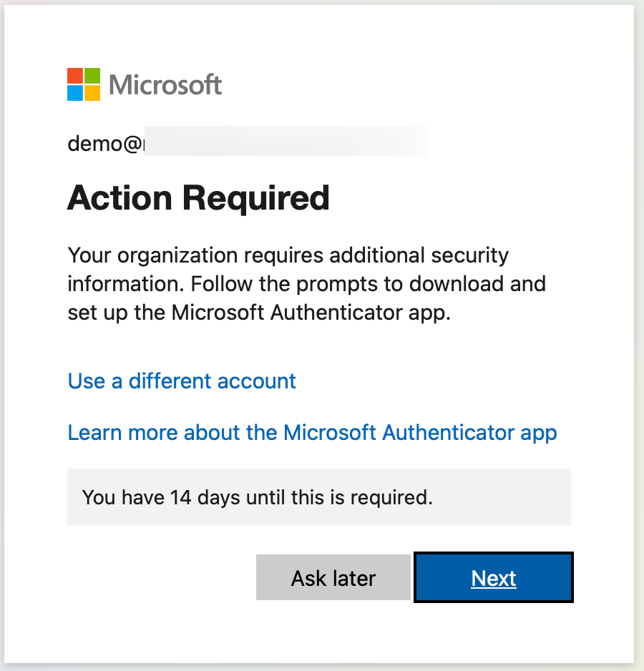Click the Action Required heading
This screenshot has width=644, height=671.
[198, 198]
